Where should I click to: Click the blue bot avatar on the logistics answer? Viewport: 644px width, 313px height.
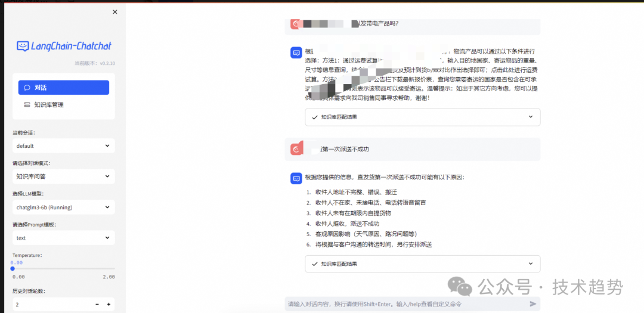(296, 52)
